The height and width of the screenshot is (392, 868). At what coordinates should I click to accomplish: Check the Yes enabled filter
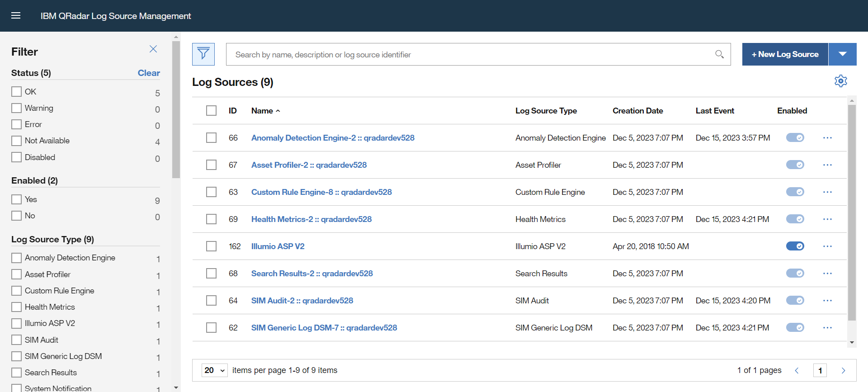pos(16,199)
